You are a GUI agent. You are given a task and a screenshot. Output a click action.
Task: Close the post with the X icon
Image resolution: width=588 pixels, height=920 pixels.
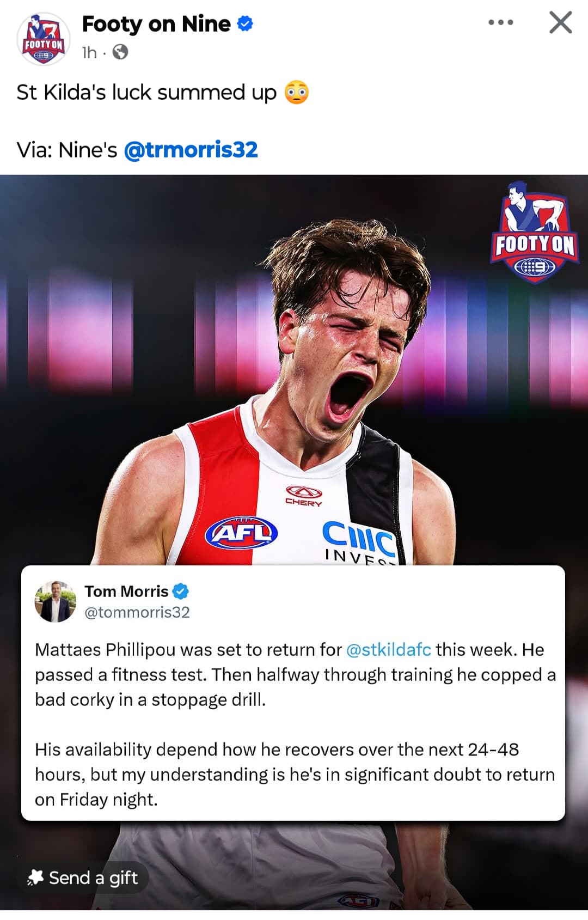tap(560, 22)
